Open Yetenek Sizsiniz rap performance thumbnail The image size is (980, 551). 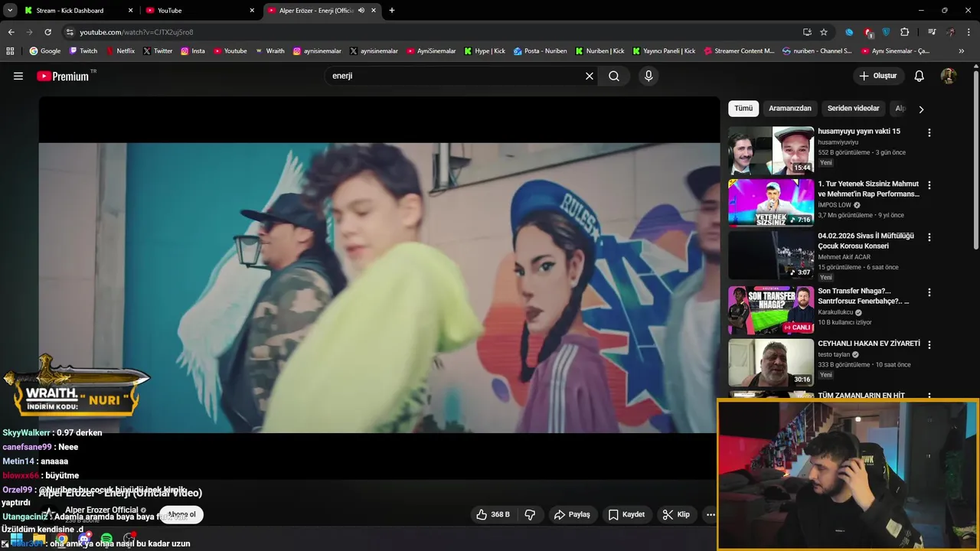771,203
